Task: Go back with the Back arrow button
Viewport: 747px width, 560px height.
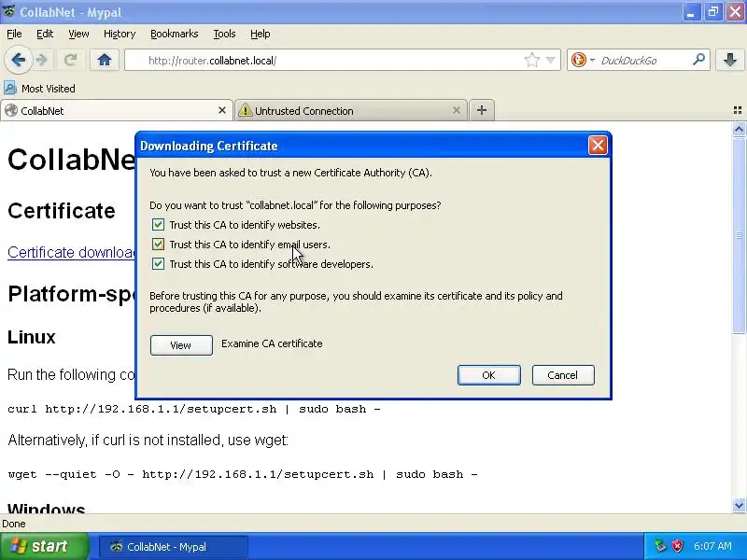Action: (18, 60)
